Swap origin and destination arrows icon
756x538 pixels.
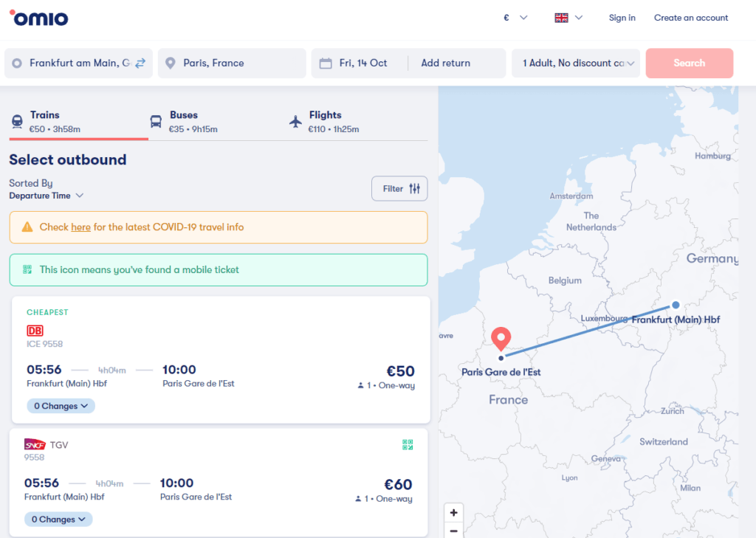[x=140, y=63]
